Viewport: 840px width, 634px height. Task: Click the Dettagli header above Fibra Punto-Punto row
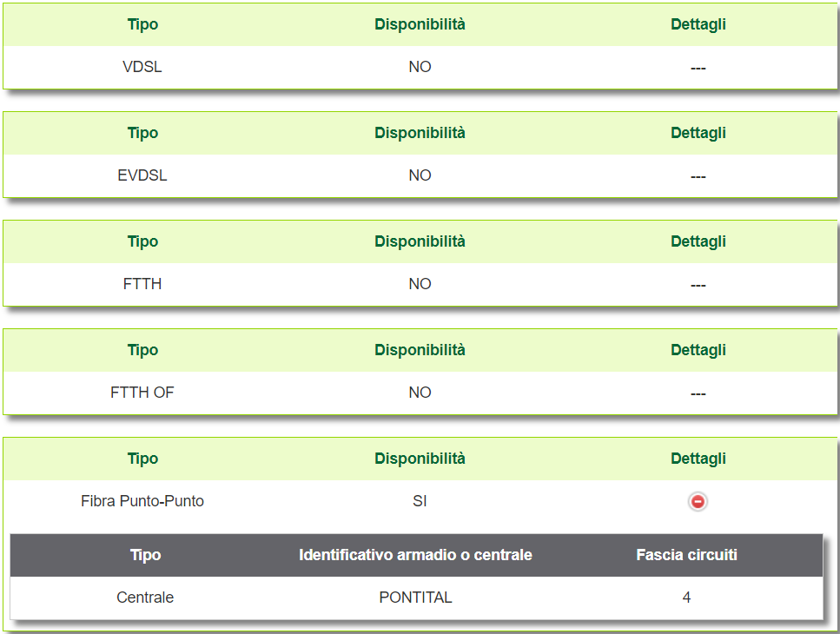pos(698,459)
